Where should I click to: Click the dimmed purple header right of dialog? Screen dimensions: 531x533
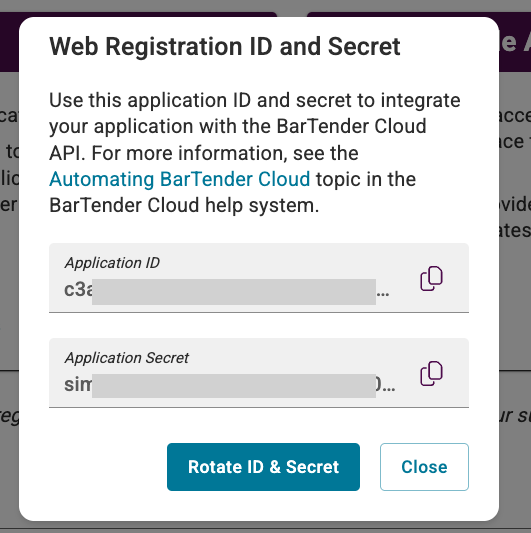pos(515,41)
